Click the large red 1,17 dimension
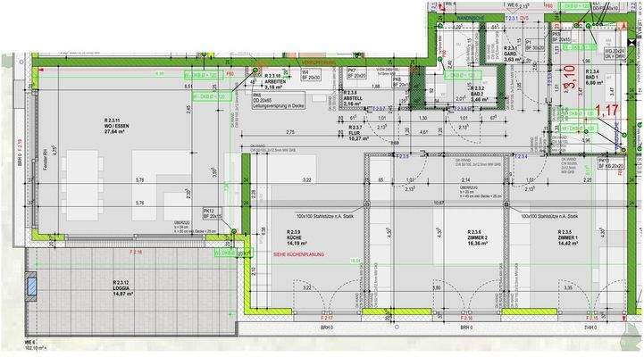The height and width of the screenshot is (357, 644). tap(606, 110)
